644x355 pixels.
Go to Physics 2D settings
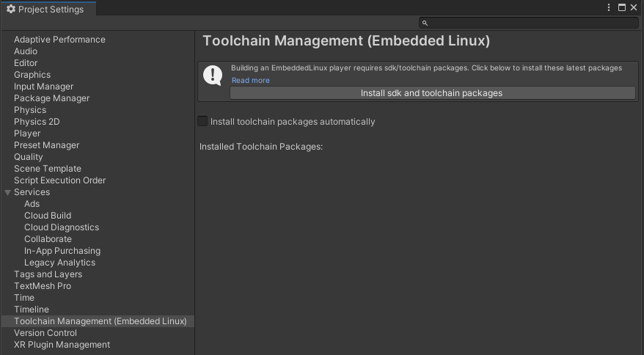pyautogui.click(x=37, y=122)
